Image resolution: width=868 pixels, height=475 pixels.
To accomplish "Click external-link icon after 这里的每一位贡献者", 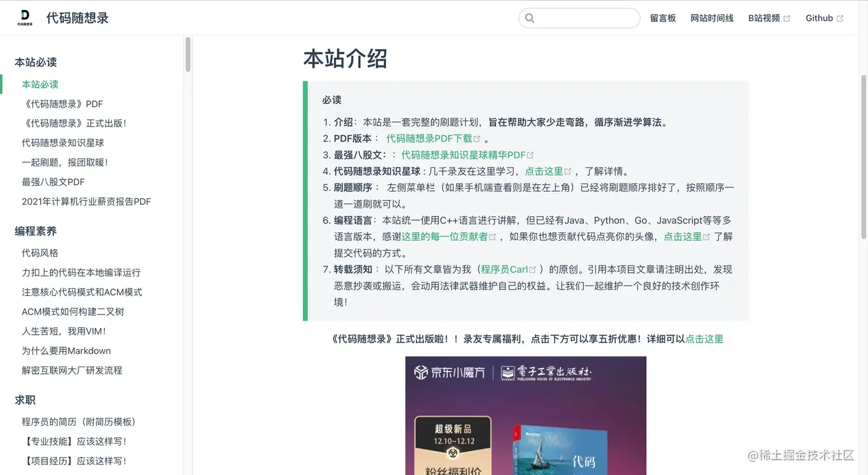I will tap(493, 237).
